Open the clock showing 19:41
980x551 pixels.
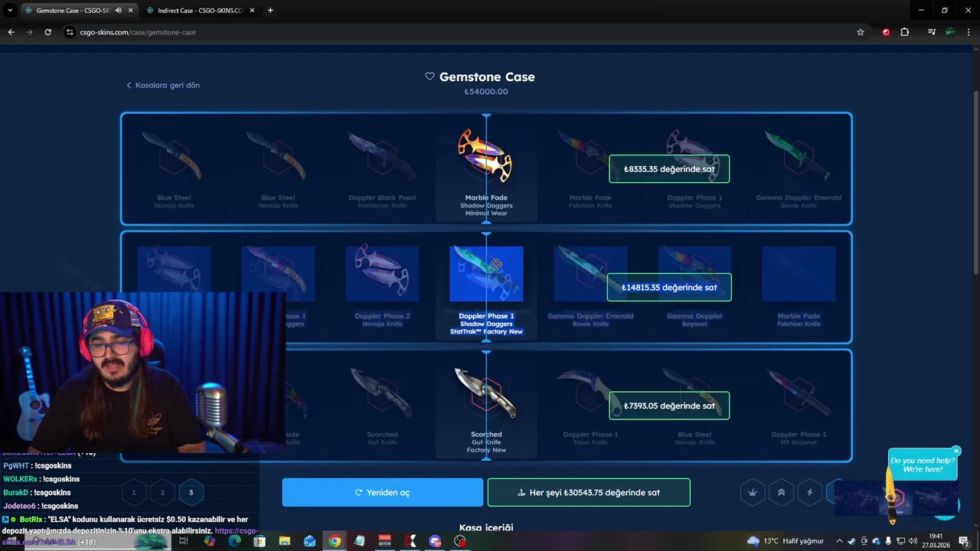click(936, 540)
